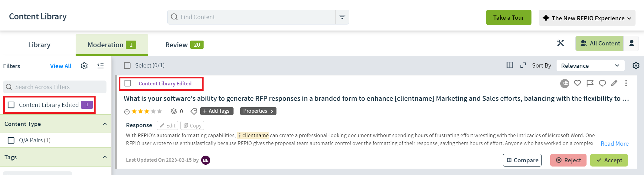Set rating to the fifth star
Viewport: 644px width, 175px height.
(x=160, y=111)
